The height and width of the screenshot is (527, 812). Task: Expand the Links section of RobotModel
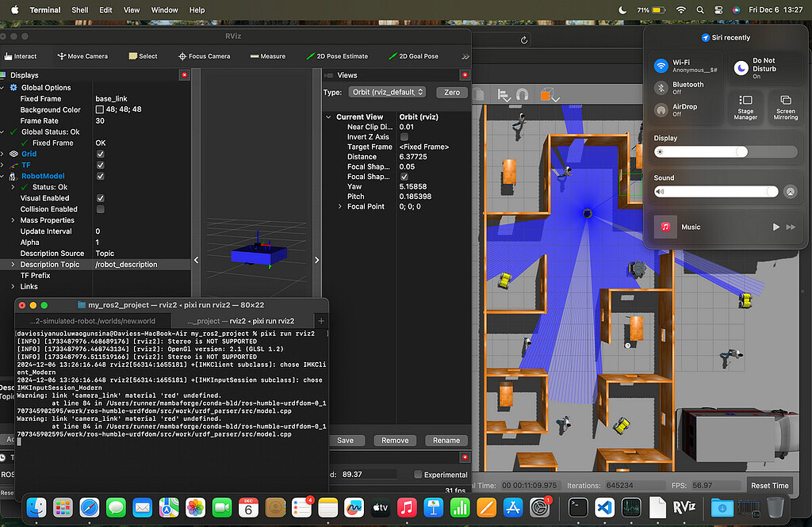[13, 286]
